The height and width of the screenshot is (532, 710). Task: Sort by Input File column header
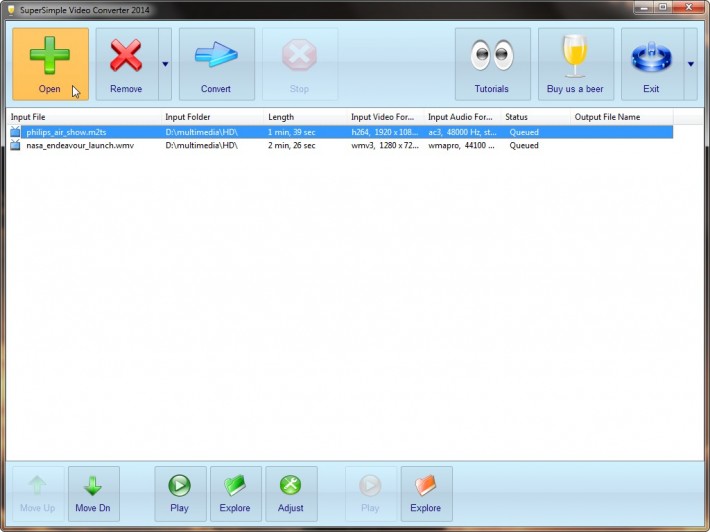coord(84,117)
